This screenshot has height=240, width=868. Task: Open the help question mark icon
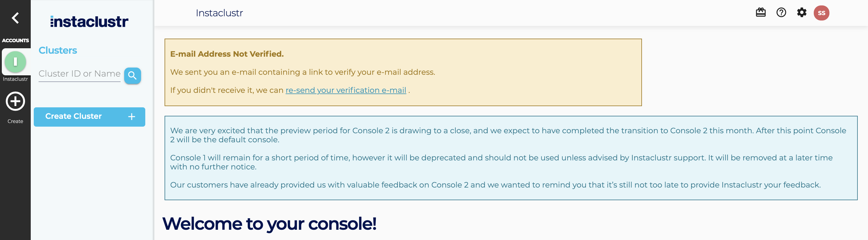[781, 13]
